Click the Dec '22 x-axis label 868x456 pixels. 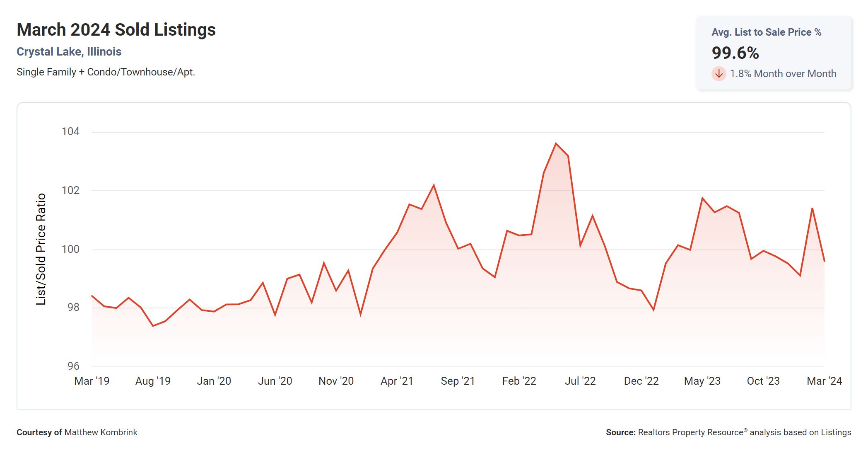coord(641,381)
